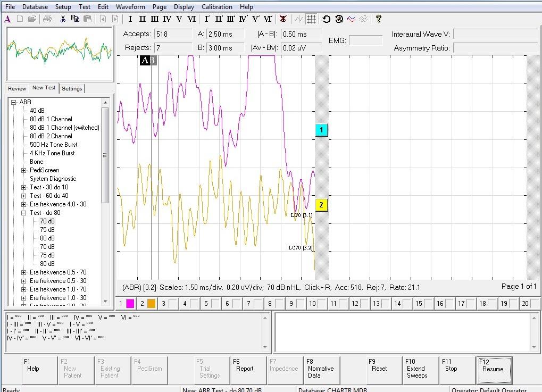
Task: Click the empty box beside channel 4
Action: tap(194, 304)
